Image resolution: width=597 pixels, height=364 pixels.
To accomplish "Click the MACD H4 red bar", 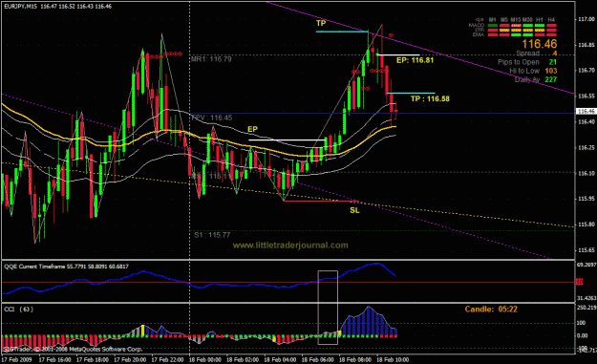I will [x=552, y=26].
